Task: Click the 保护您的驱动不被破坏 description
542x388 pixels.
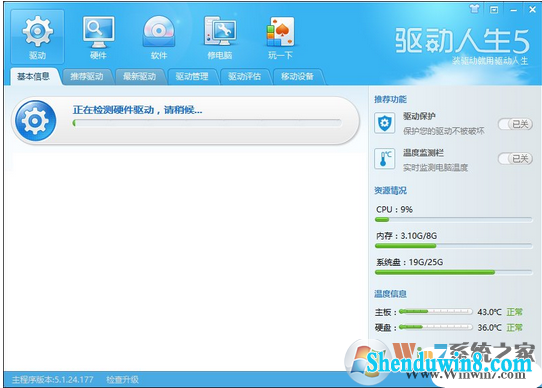Action: [443, 131]
